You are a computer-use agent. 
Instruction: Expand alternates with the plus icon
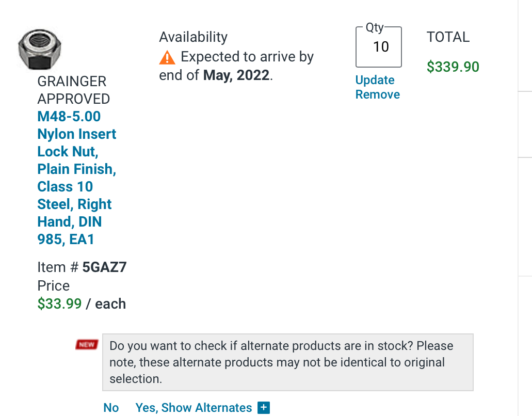coord(264,408)
